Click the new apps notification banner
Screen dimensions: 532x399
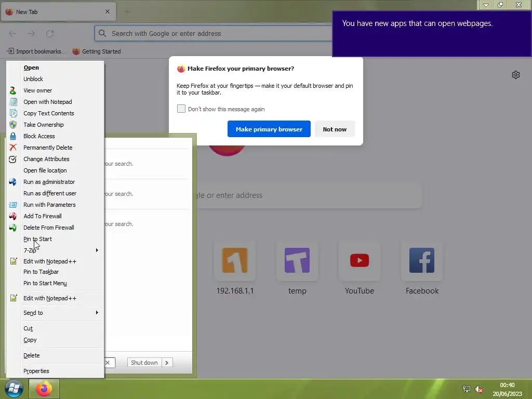click(x=432, y=34)
